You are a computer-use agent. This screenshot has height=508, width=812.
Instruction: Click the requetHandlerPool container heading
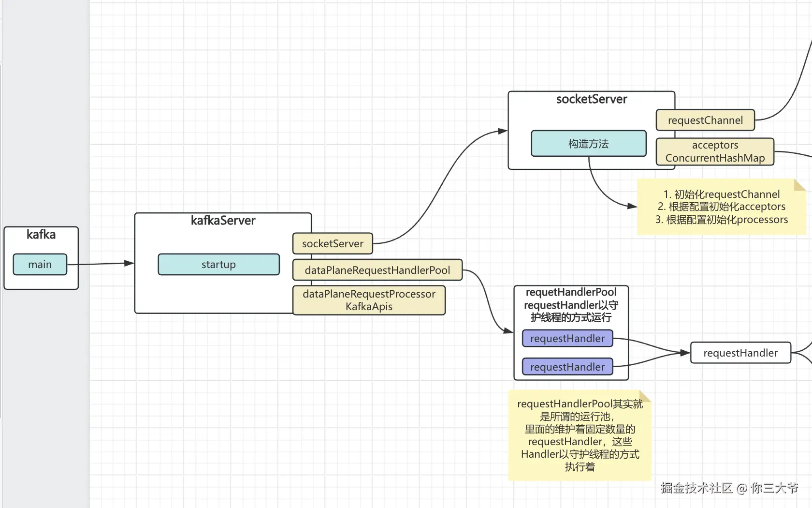coord(571,305)
